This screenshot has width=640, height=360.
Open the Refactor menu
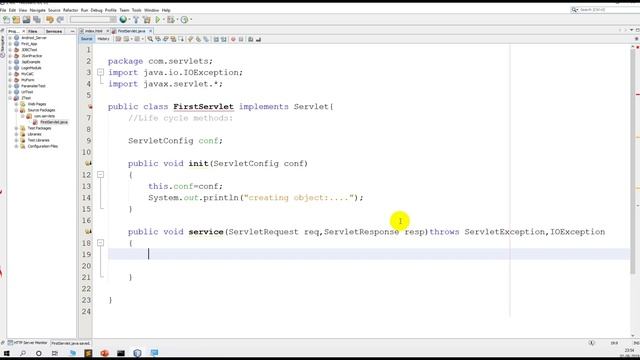70,10
